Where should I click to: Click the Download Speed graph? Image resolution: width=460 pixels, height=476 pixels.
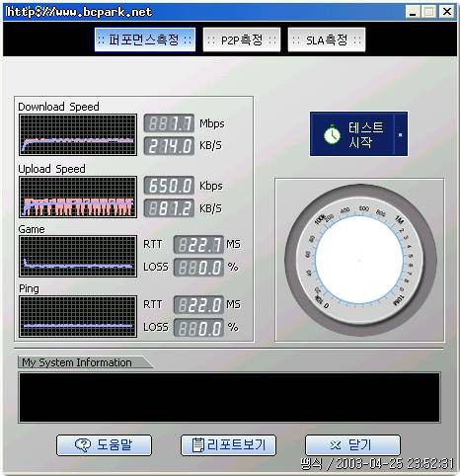(78, 134)
